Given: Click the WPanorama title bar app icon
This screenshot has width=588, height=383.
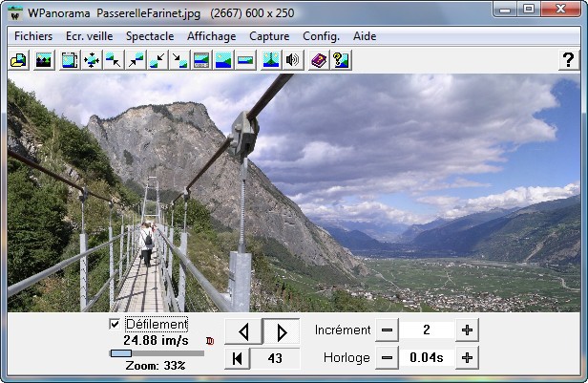Looking at the screenshot, I should pyautogui.click(x=15, y=14).
